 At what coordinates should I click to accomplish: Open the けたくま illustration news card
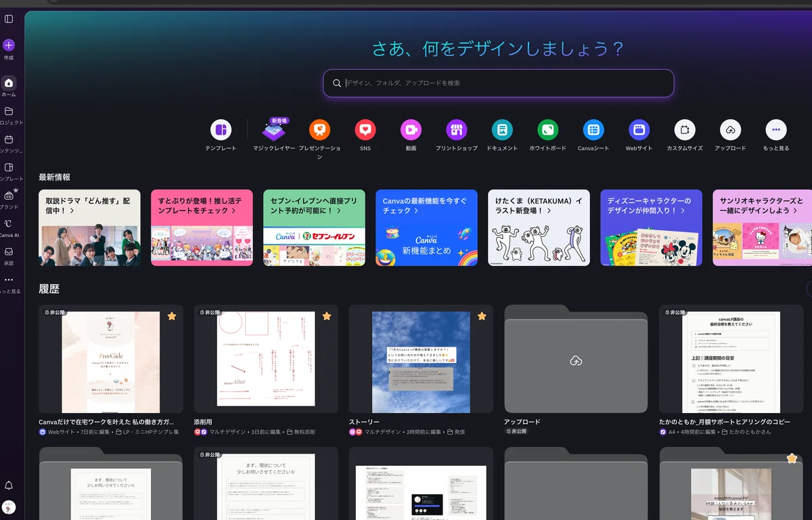(x=539, y=227)
